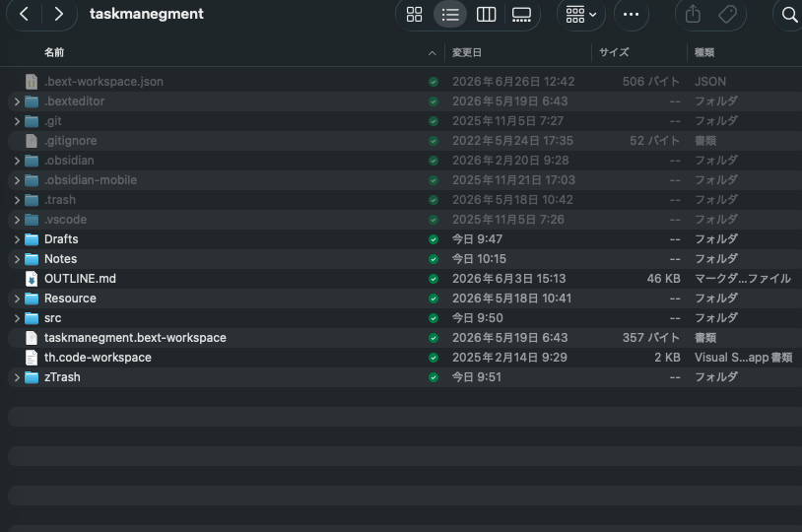Select the name th.code-workspace

[98, 358]
